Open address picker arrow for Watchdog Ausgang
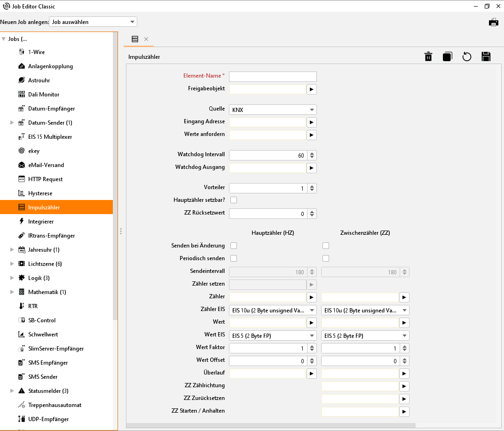 pos(311,168)
